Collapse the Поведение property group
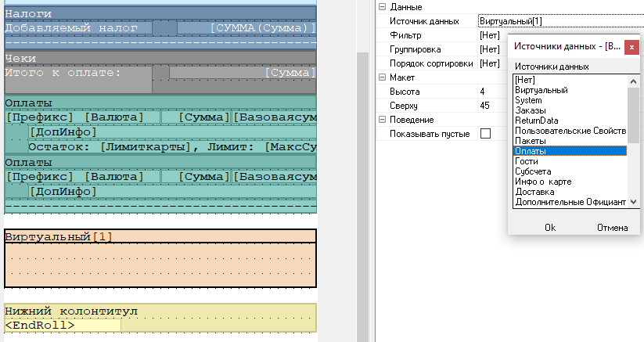This screenshot has height=342, width=644. point(383,120)
